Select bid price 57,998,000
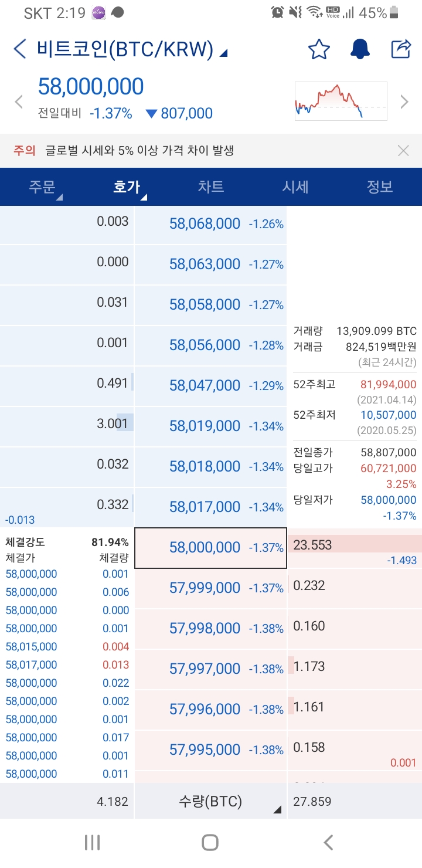This screenshot has width=422, height=868. click(210, 629)
